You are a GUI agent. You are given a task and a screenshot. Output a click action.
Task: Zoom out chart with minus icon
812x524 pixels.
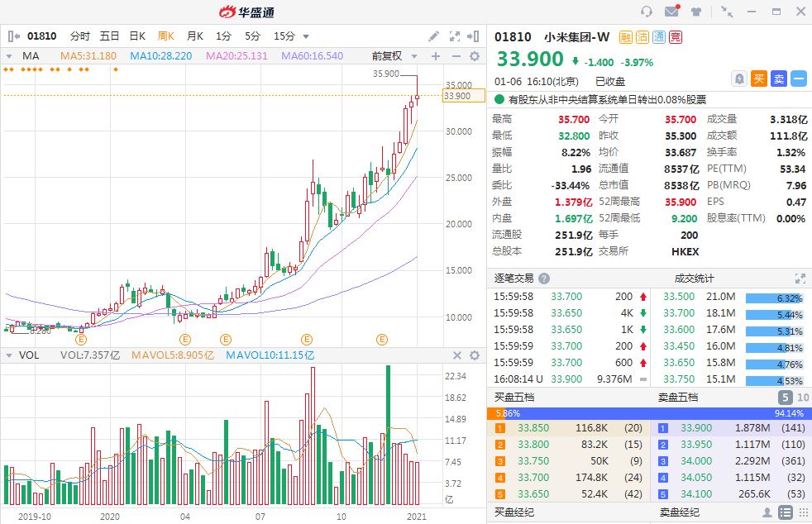point(456,56)
